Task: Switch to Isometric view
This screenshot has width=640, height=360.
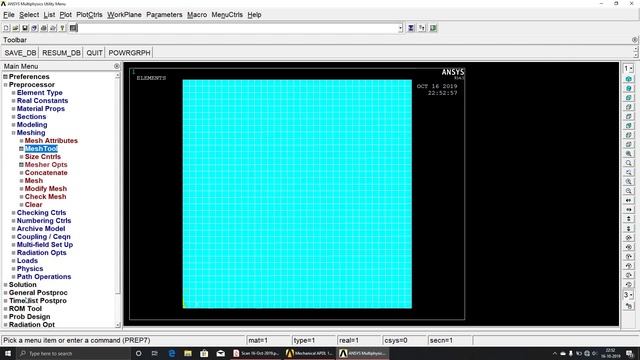Action: [629, 79]
